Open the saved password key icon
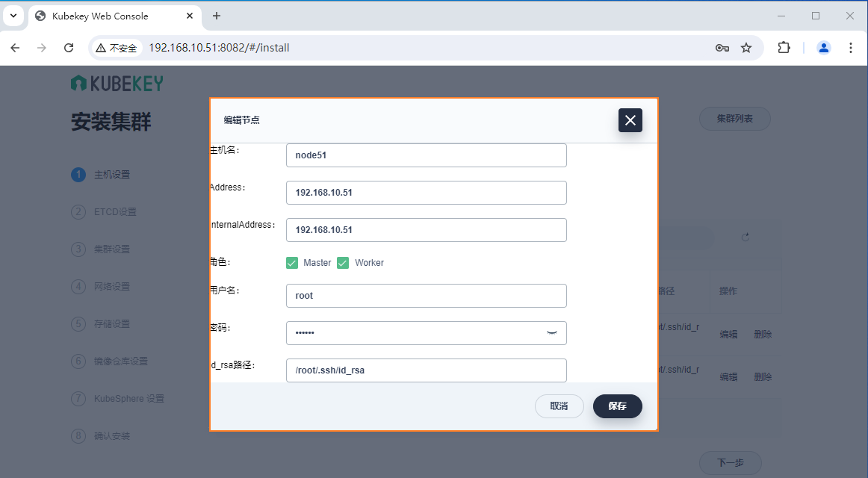 [722, 48]
